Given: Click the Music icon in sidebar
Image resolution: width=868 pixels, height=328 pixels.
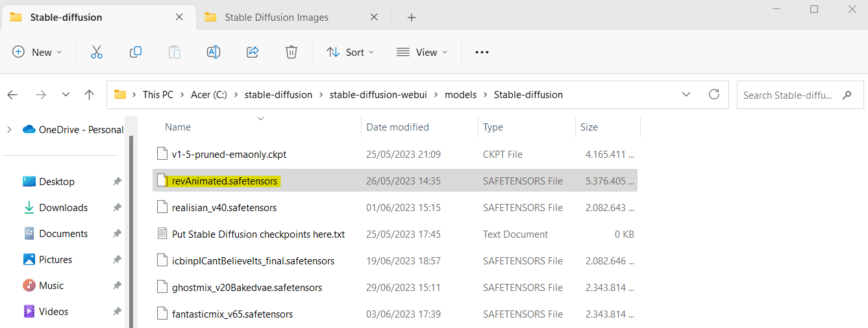Looking at the screenshot, I should [29, 286].
